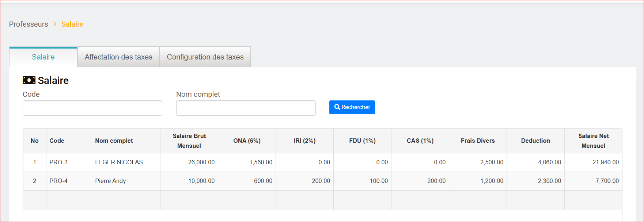
Task: Focus the Code input field
Action: (92, 108)
